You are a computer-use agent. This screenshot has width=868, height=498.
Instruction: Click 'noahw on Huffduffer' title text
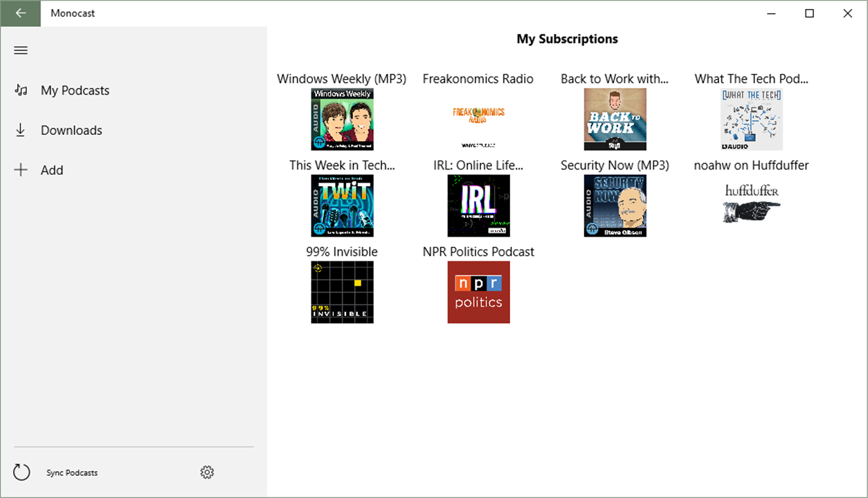click(751, 165)
